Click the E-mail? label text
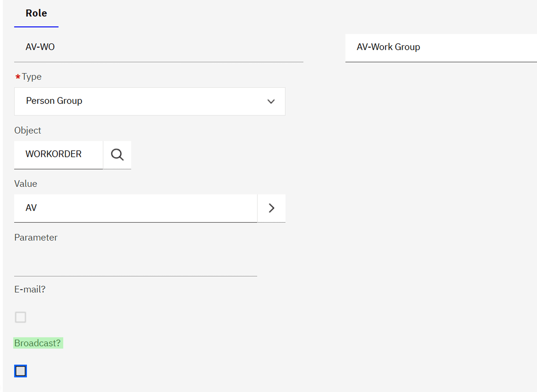This screenshot has height=392, width=537. (x=30, y=289)
